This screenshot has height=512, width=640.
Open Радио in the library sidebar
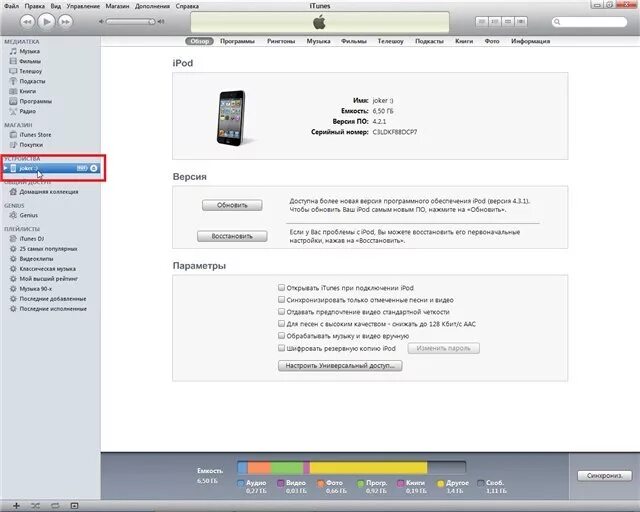coord(27,111)
